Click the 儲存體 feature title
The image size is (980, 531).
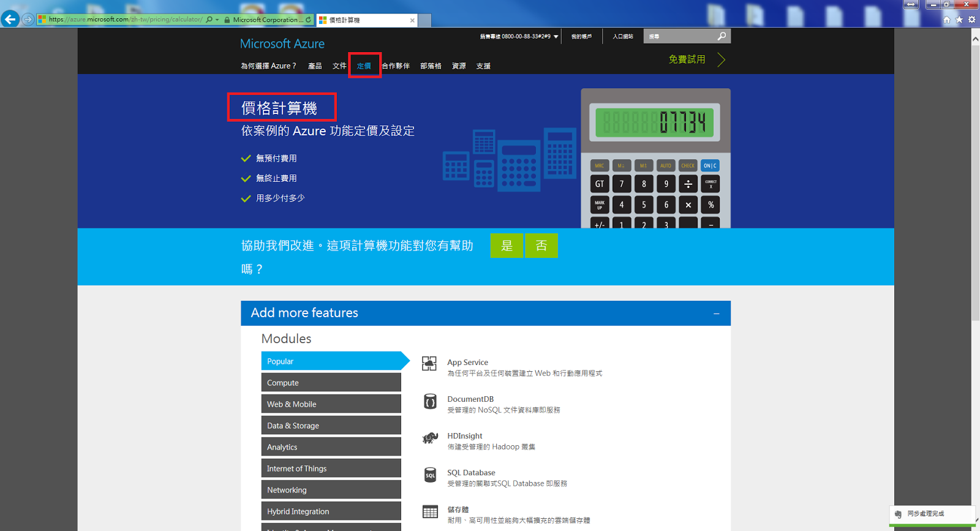point(458,510)
